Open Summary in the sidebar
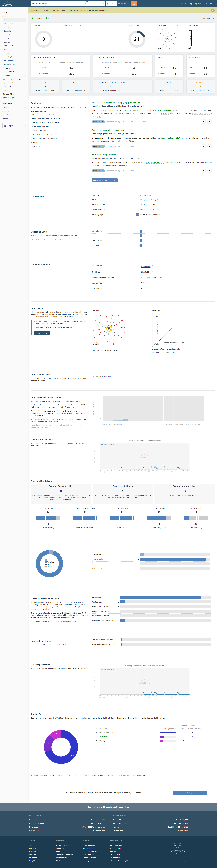 point(7,20)
